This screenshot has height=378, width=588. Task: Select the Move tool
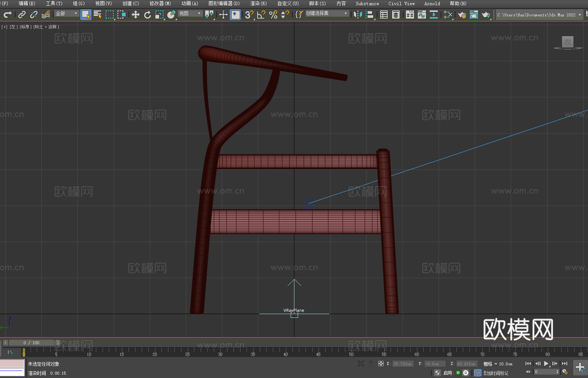pos(136,14)
